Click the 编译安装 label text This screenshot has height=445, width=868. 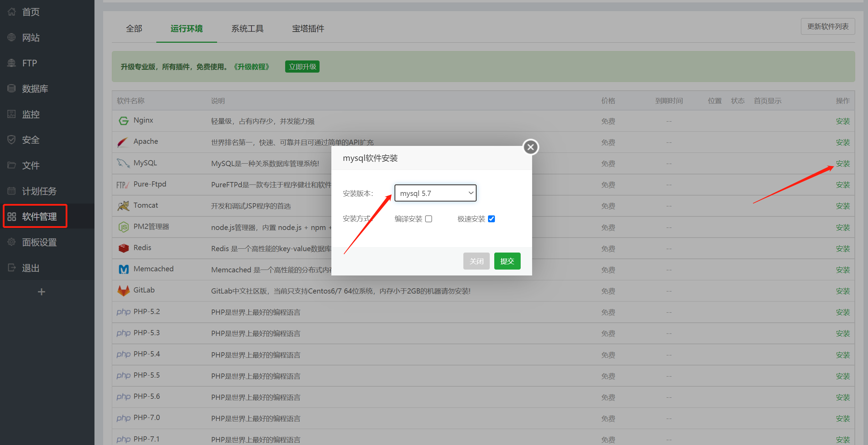pyautogui.click(x=408, y=219)
